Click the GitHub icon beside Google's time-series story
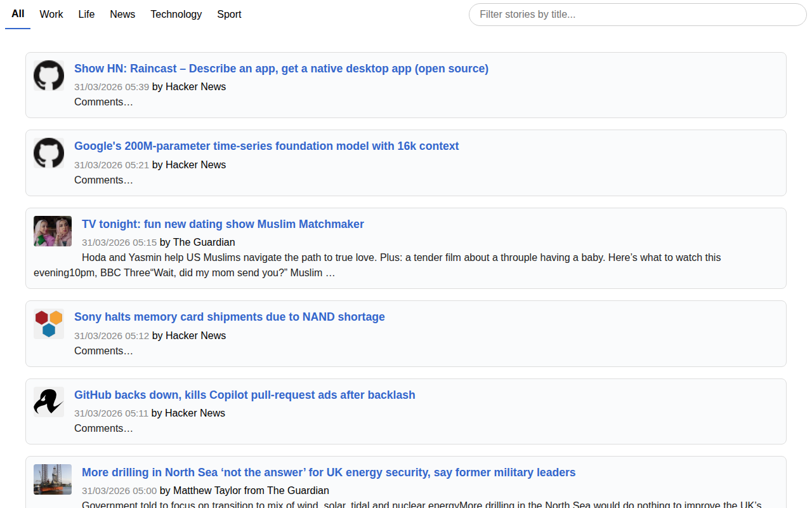The image size is (812, 508). click(x=49, y=153)
